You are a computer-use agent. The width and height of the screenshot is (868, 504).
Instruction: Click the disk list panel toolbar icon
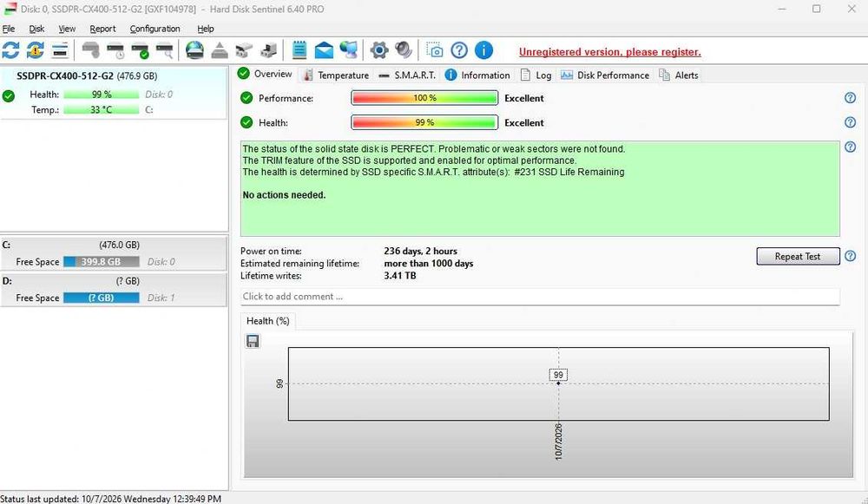pyautogui.click(x=60, y=51)
